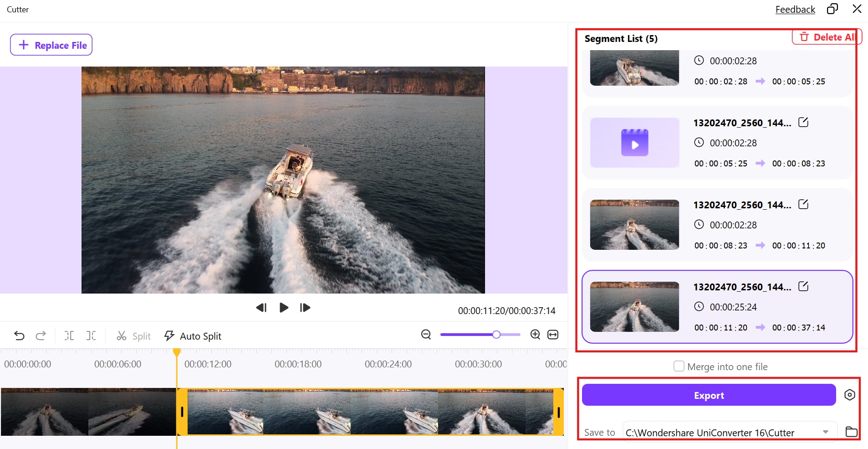
Task: Click the current time readout 00:00:11:20/00:00:37:14
Action: click(506, 311)
